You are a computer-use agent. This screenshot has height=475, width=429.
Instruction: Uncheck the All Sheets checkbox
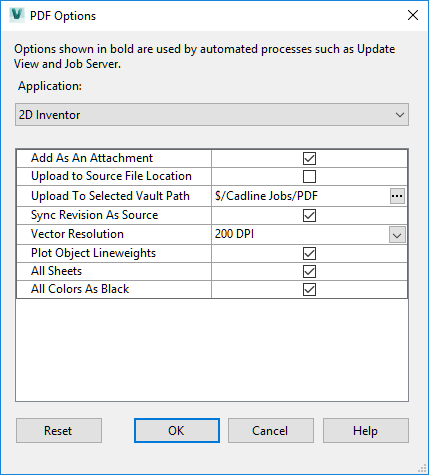coord(309,271)
